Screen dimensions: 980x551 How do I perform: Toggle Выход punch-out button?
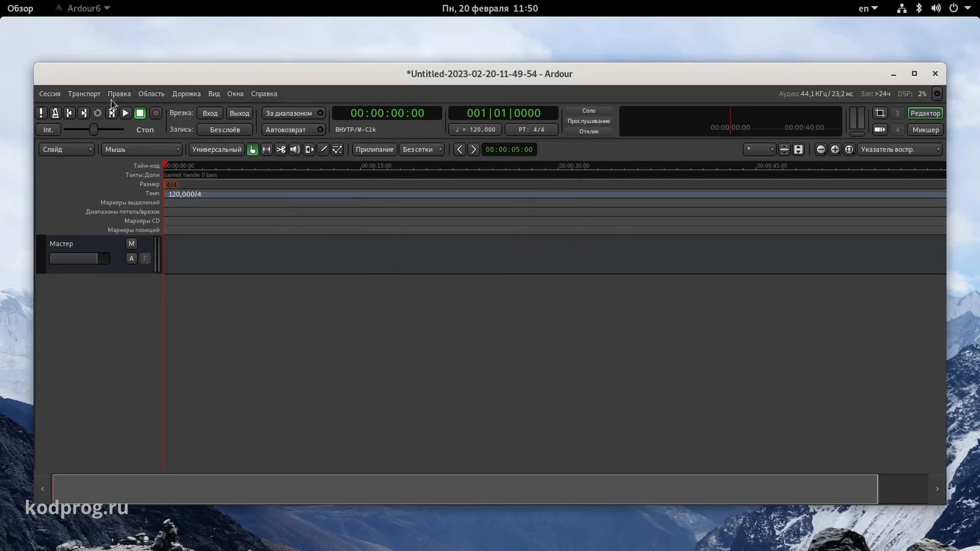(x=239, y=113)
